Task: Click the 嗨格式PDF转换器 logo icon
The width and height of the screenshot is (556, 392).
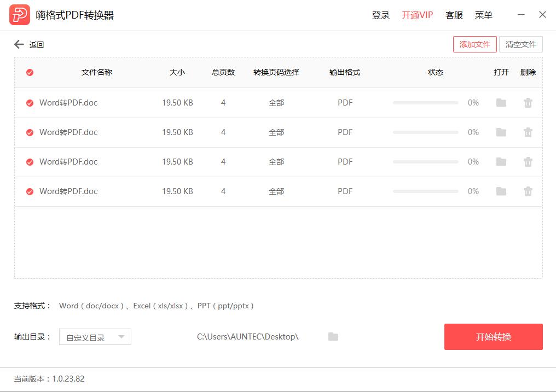Action: (20, 15)
